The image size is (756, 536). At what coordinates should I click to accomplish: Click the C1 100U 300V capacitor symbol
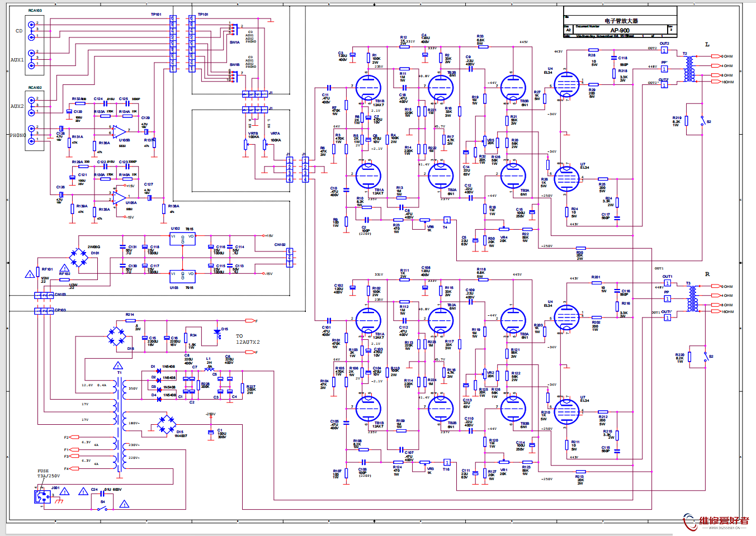point(211,433)
